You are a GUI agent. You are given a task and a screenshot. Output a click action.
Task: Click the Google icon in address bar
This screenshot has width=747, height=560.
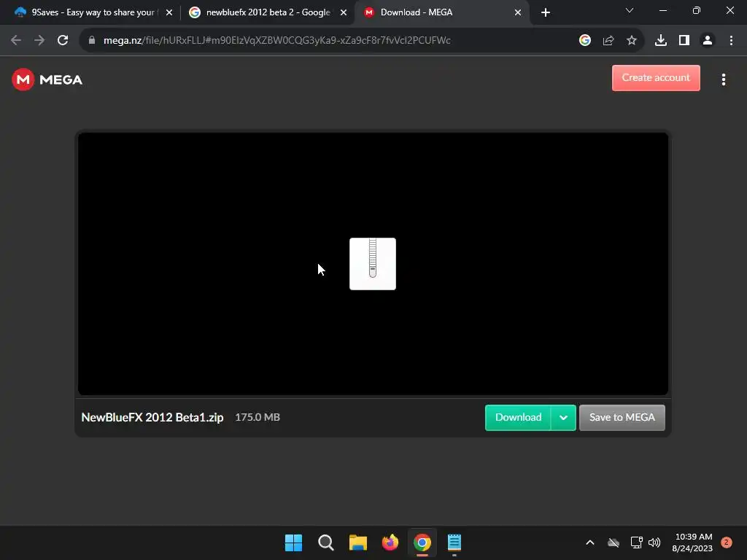point(584,41)
